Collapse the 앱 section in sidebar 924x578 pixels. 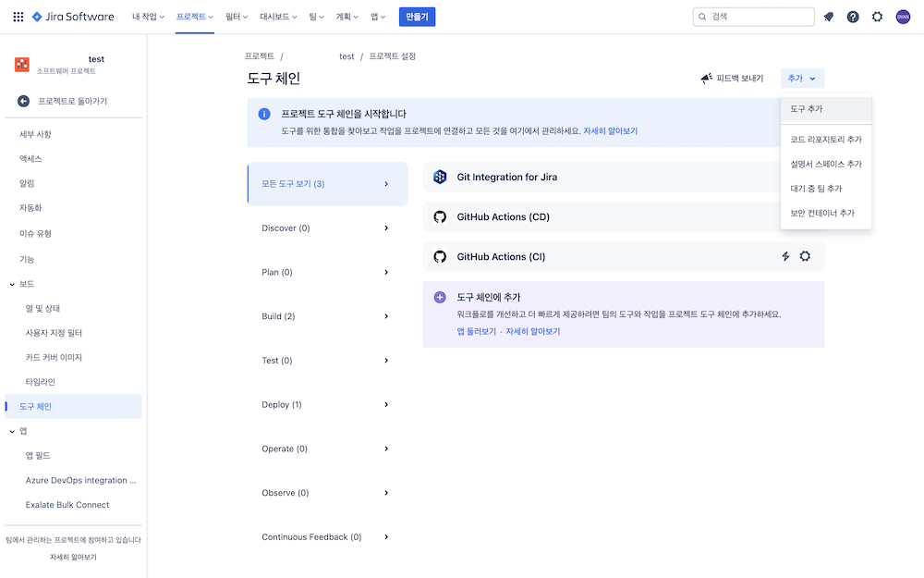pos(12,432)
